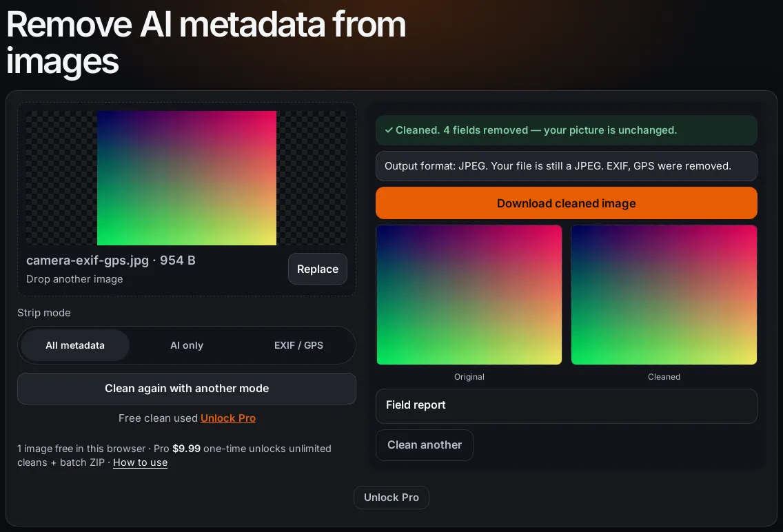783x532 pixels.
Task: Click the checkmark icon in the success message
Action: click(389, 130)
